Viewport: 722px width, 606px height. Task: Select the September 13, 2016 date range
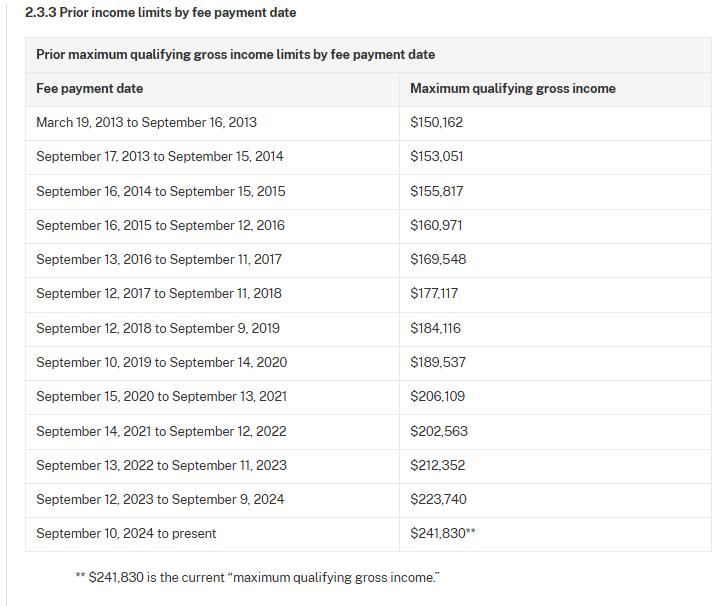point(158,259)
